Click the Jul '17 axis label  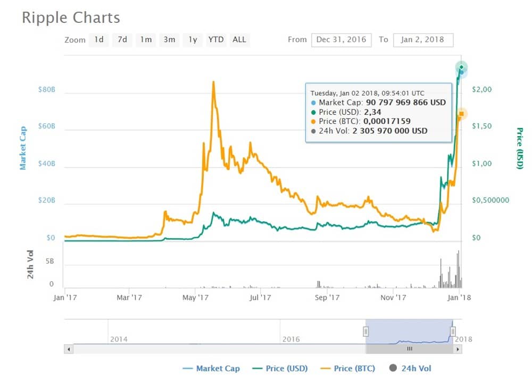click(260, 298)
